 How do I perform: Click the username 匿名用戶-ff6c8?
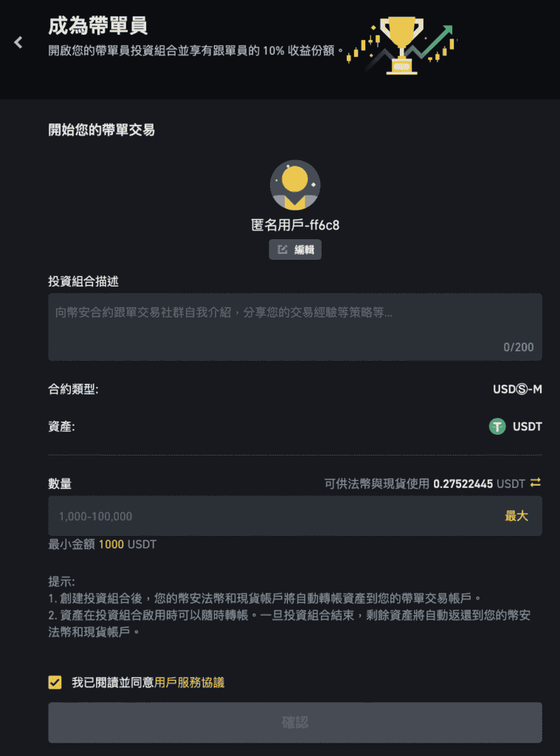[x=295, y=225]
